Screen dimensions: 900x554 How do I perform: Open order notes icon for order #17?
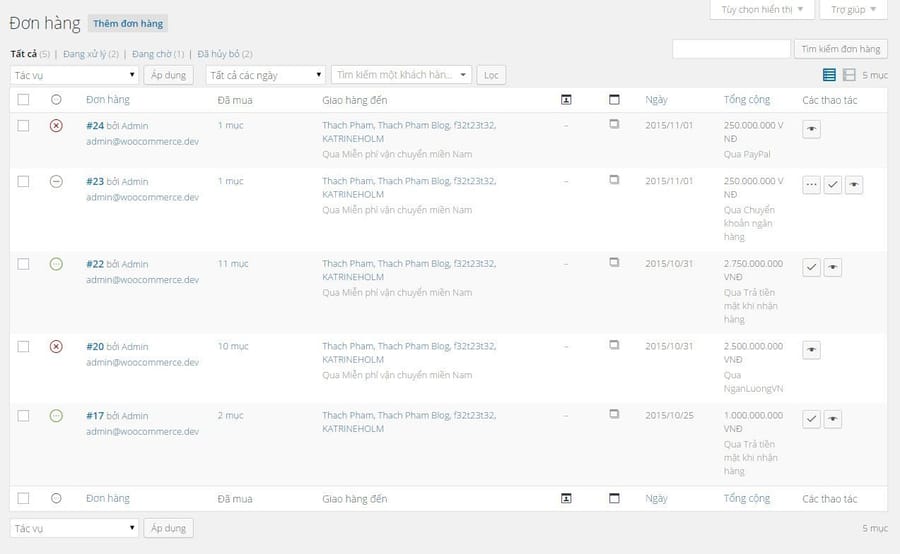pos(614,414)
